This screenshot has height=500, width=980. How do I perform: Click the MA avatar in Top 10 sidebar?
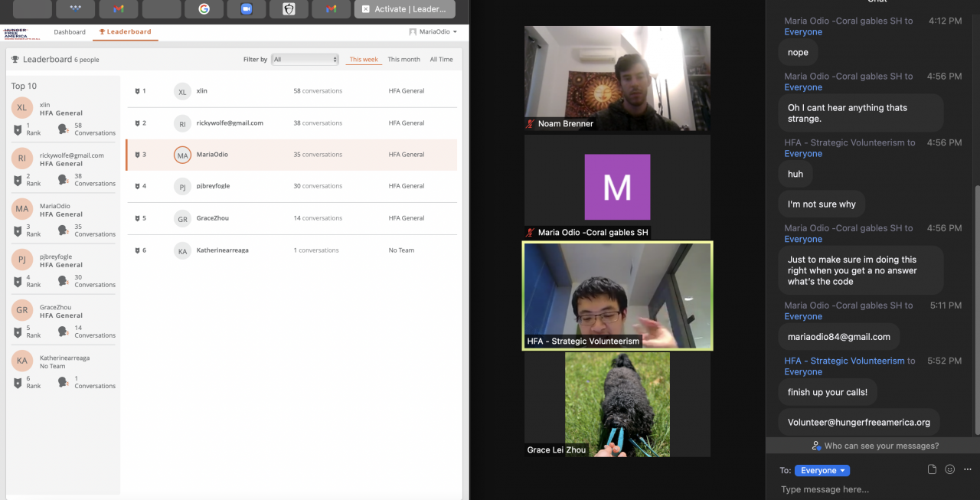(x=22, y=209)
